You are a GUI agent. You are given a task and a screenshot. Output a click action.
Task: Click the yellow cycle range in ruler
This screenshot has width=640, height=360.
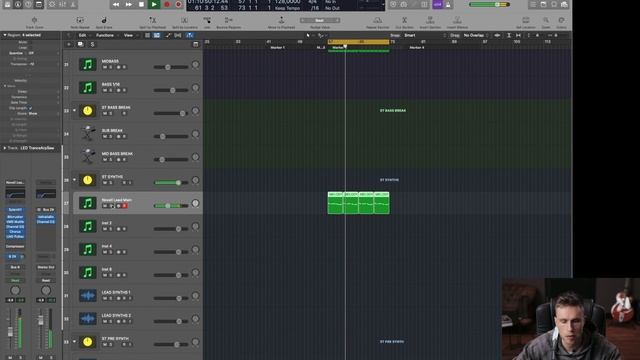358,42
